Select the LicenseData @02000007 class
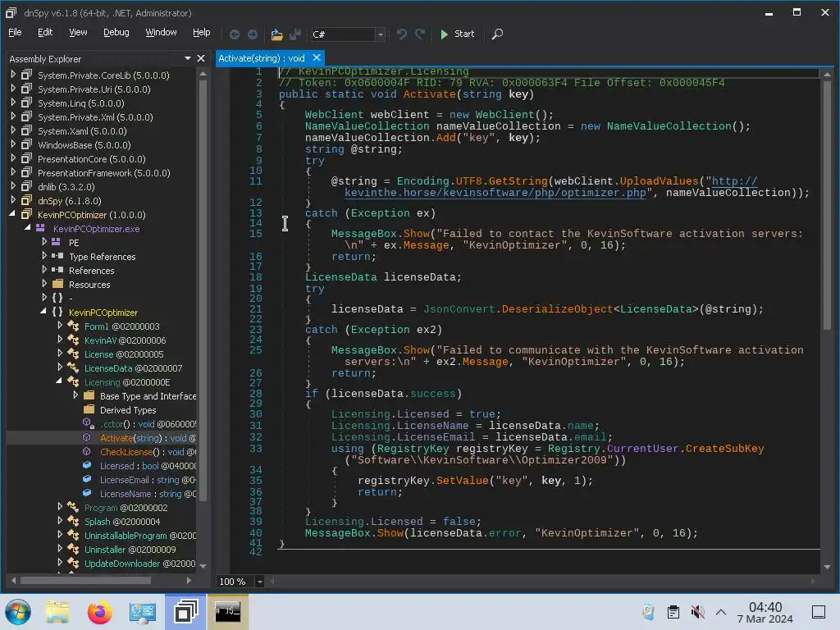Viewport: 840px width, 630px height. click(x=134, y=368)
